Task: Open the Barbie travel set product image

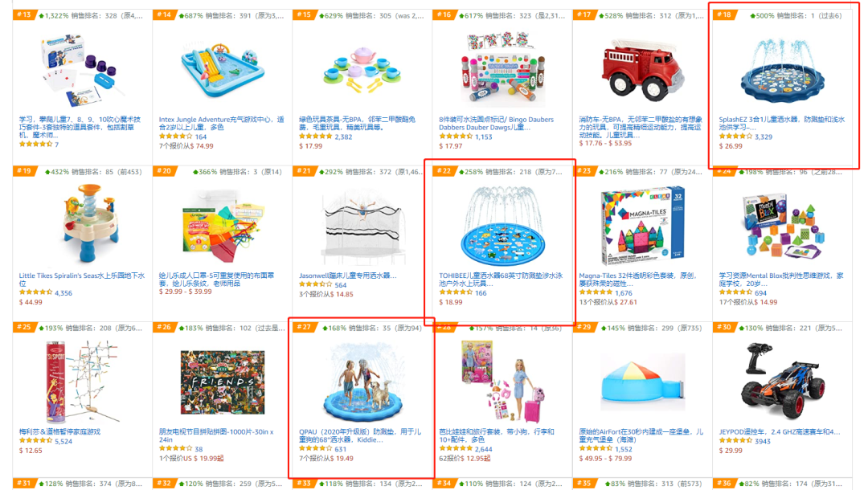Action: (503, 382)
